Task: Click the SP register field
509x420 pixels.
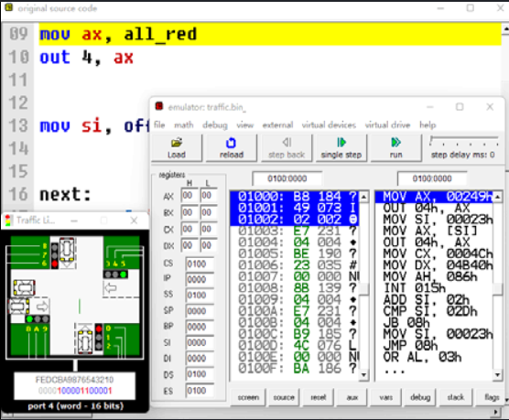Action: (200, 311)
